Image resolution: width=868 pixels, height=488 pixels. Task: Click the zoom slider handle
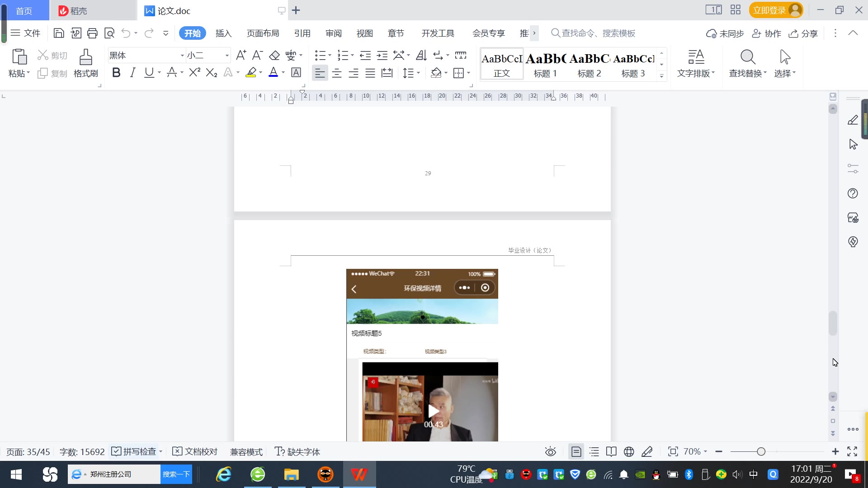761,451
